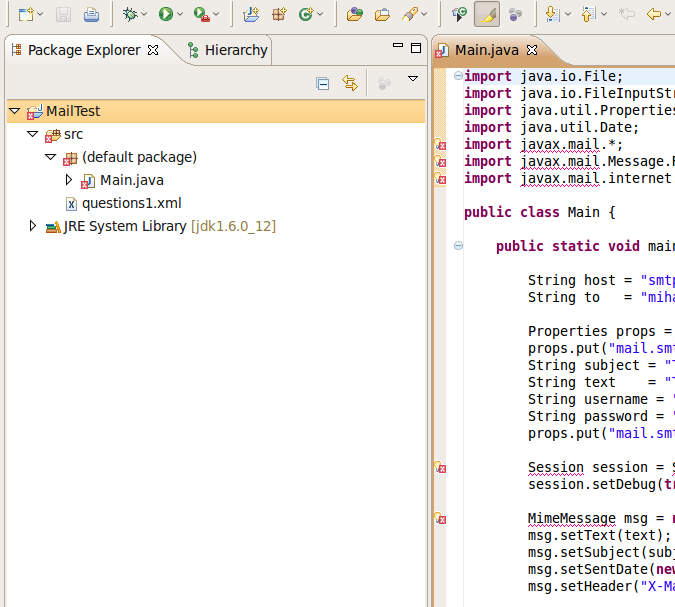675x607 pixels.
Task: Click the 'String password' code line
Action: pos(601,416)
